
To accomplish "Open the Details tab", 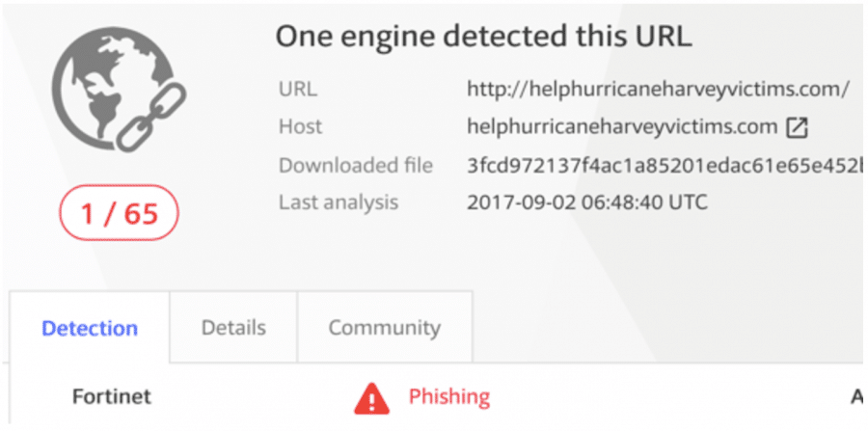I will point(233,327).
